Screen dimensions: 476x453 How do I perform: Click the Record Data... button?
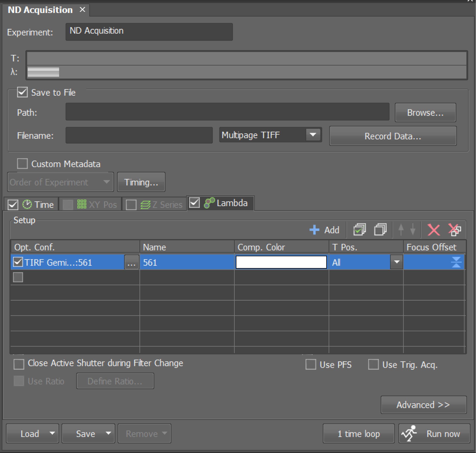(x=393, y=136)
